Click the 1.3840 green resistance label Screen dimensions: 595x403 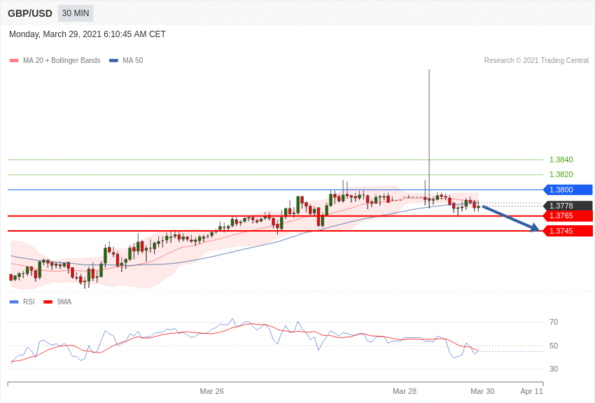tap(561, 160)
